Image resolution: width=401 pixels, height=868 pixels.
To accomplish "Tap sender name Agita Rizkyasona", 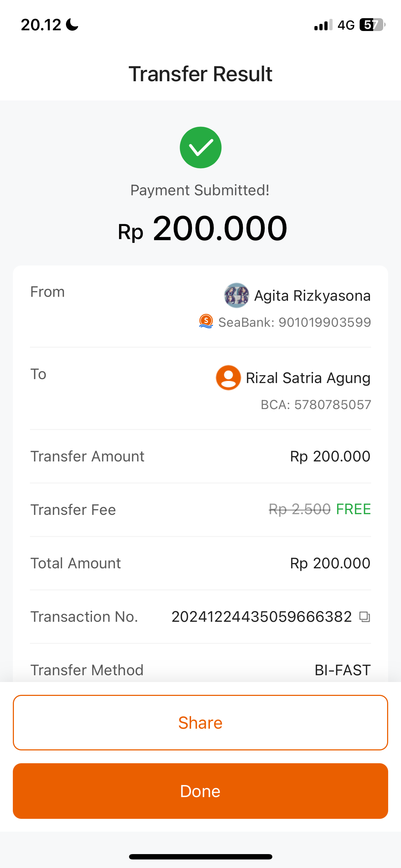I will click(x=312, y=295).
